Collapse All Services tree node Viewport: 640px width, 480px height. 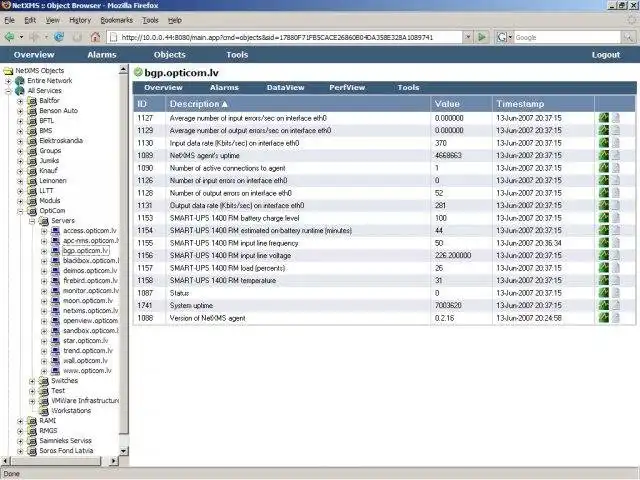(8, 91)
